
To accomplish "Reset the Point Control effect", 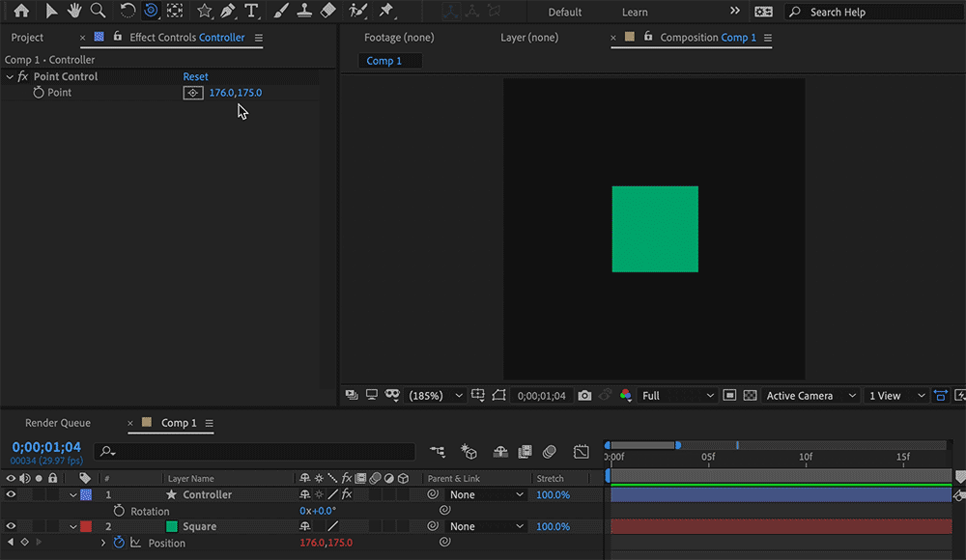I will click(x=195, y=75).
